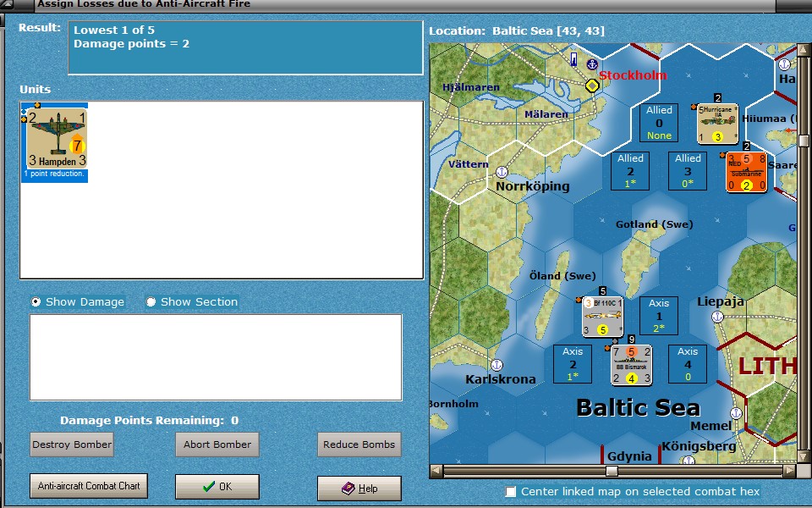Click the Hurricane IIA fighter counter on map
This screenshot has width=812, height=508.
717,124
